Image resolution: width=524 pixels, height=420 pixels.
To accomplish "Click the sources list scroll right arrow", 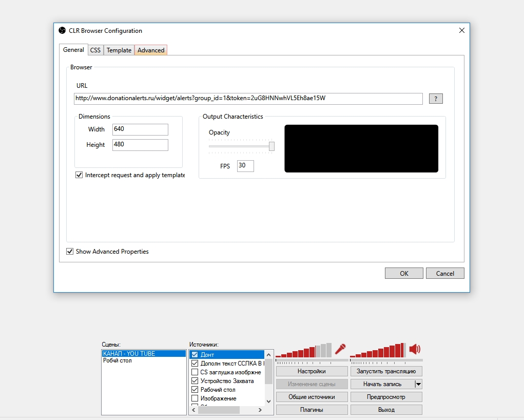I will pos(260,410).
